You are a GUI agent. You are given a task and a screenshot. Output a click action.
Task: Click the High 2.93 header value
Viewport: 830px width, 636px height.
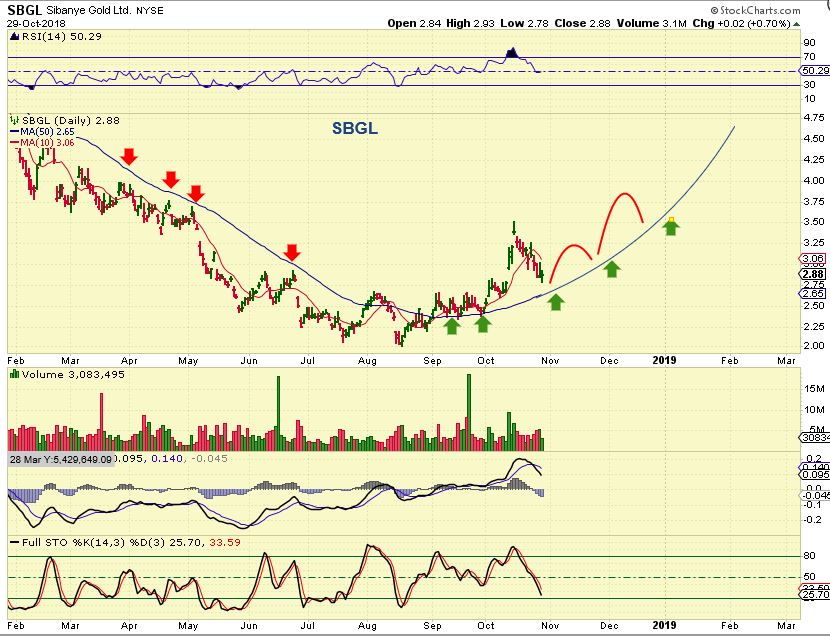470,23
